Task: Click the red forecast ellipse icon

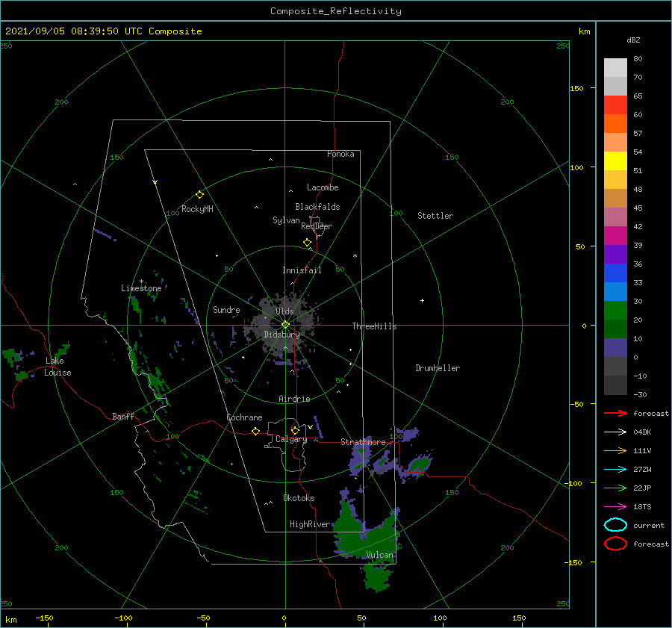Action: 615,544
